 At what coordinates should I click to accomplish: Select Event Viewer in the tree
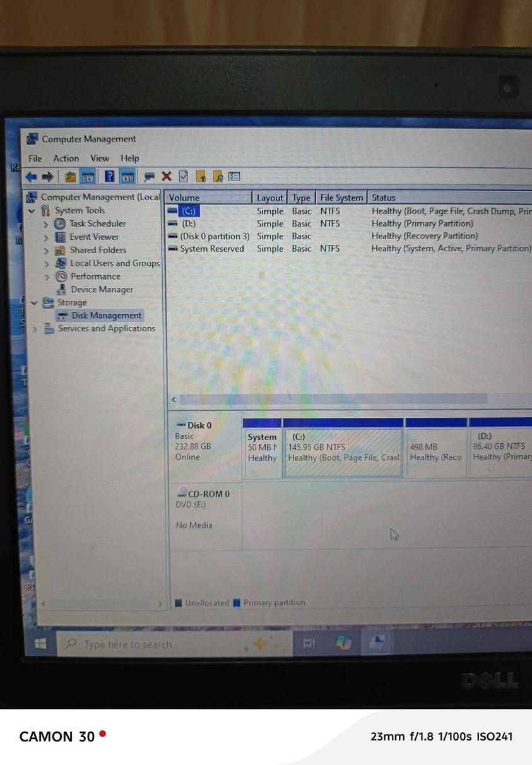click(x=93, y=237)
